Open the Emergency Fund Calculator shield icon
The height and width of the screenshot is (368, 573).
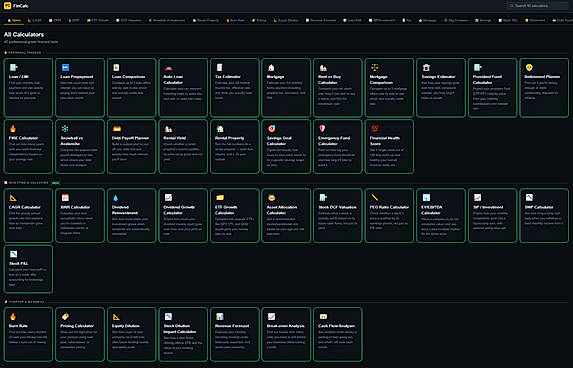click(x=322, y=129)
